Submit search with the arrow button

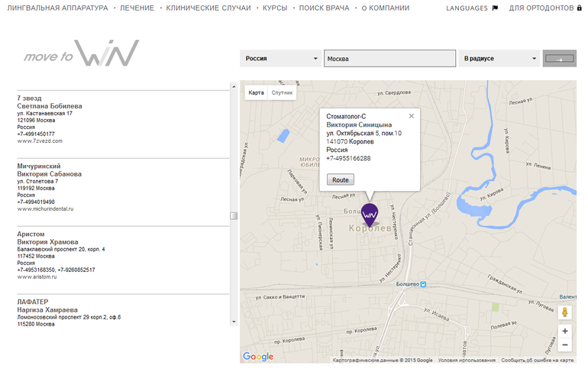tap(559, 59)
